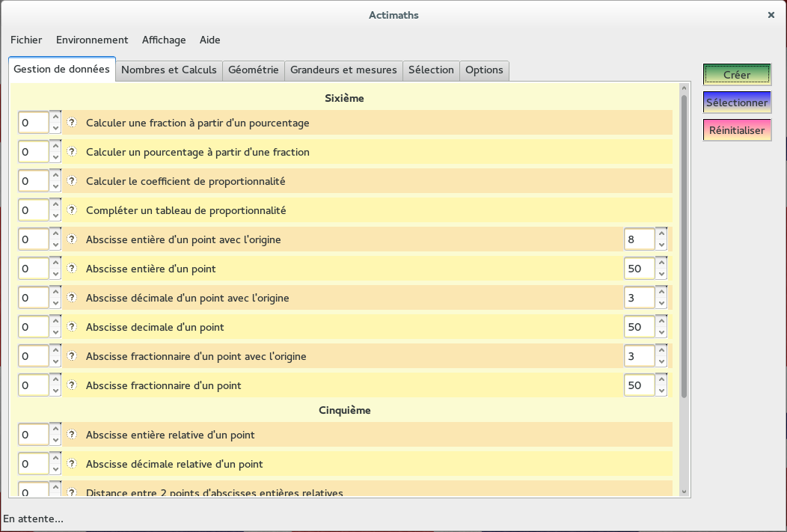Open the Fichier menu
This screenshot has width=787, height=532.
click(26, 40)
